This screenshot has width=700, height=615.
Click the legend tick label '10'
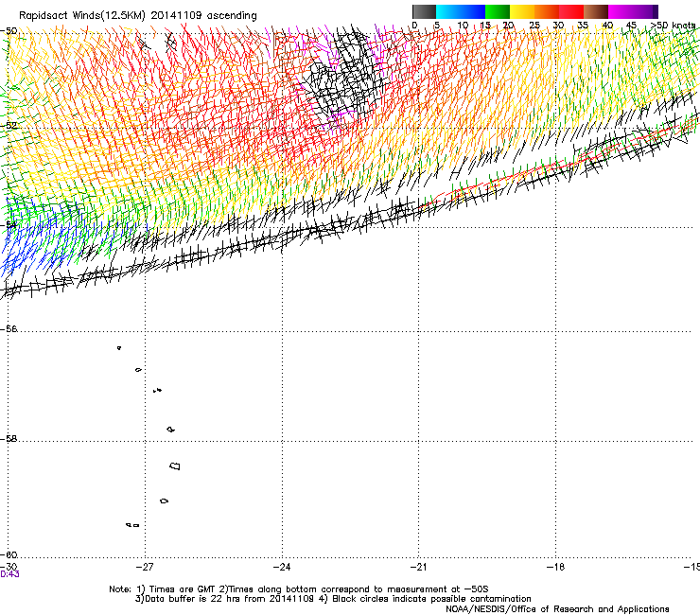(x=463, y=25)
